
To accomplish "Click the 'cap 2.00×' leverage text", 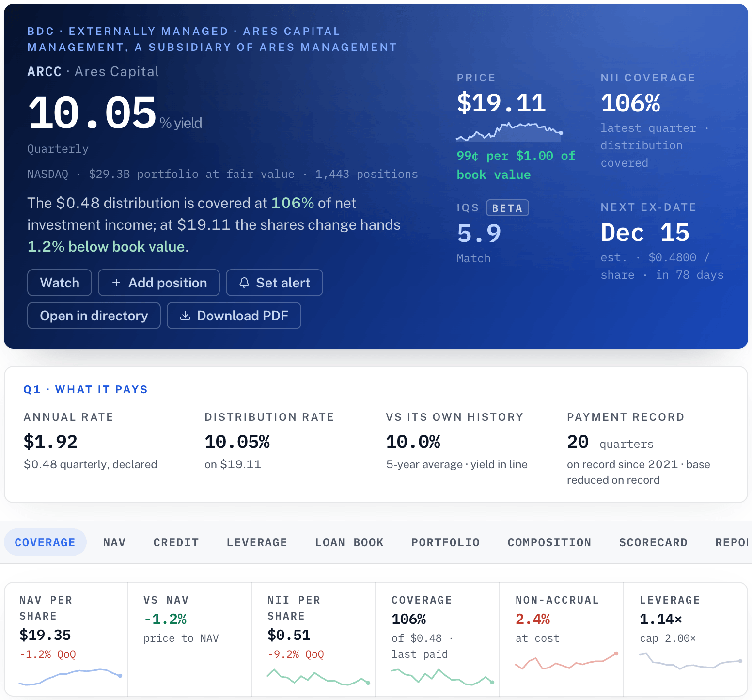I will 668,638.
